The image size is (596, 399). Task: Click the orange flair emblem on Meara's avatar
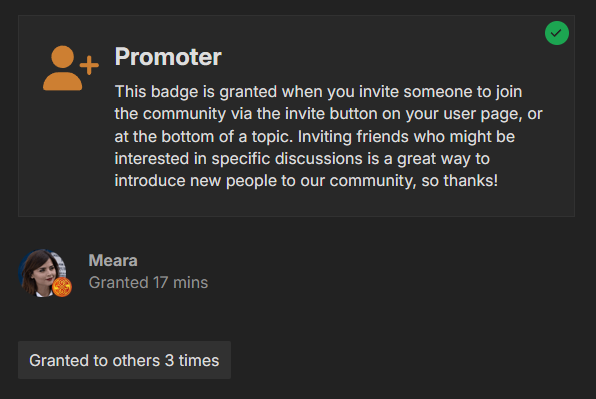pyautogui.click(x=62, y=287)
